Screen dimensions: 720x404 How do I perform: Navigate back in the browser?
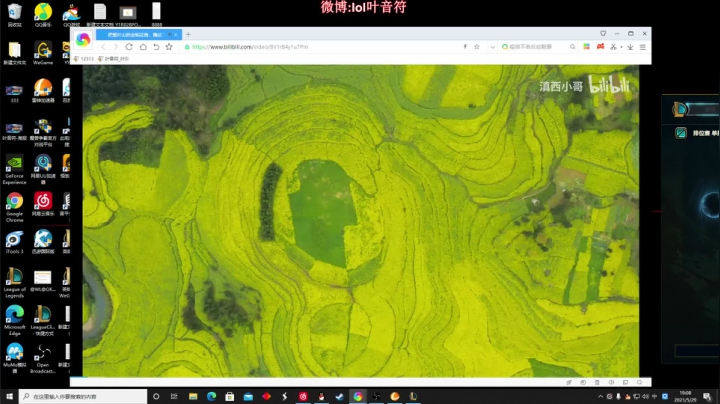(x=103, y=47)
